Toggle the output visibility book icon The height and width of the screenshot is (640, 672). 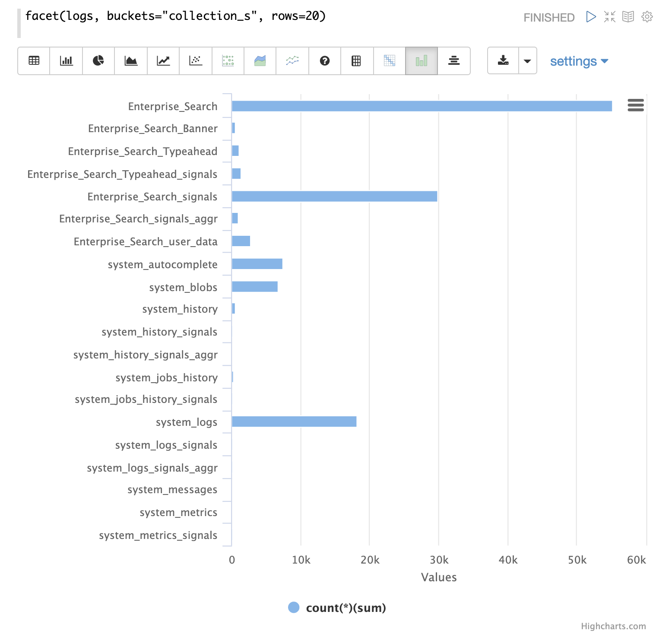(628, 17)
